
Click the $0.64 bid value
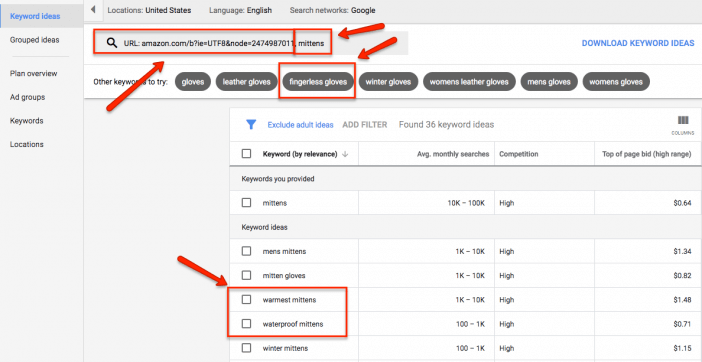(x=682, y=203)
